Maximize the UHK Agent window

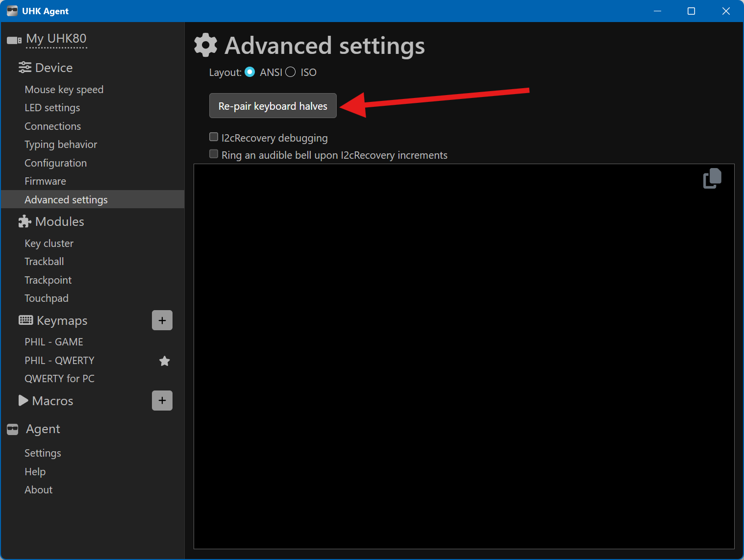(x=691, y=11)
